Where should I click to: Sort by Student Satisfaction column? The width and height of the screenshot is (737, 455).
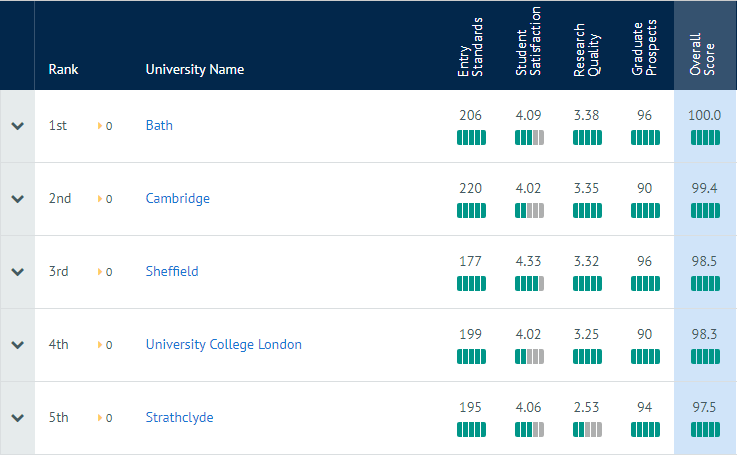(x=528, y=42)
